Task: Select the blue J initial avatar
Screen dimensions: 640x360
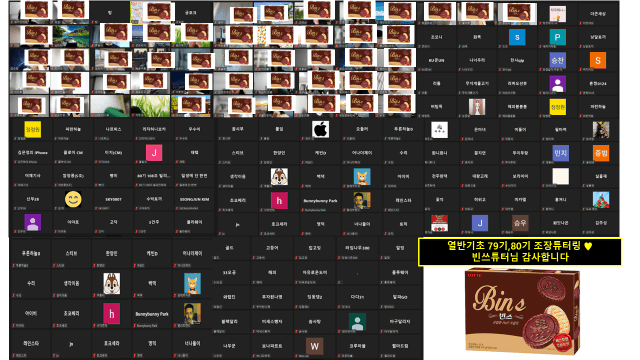Action: pyautogui.click(x=480, y=223)
